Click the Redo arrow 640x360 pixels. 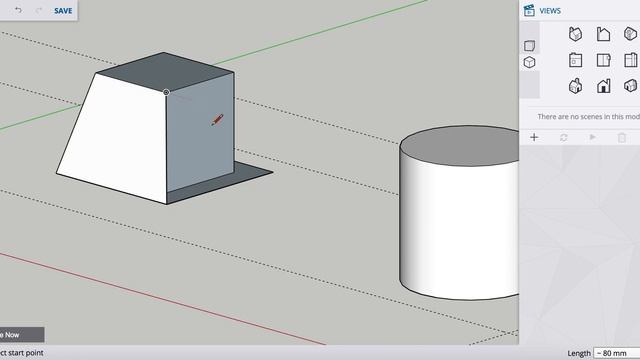click(x=38, y=10)
